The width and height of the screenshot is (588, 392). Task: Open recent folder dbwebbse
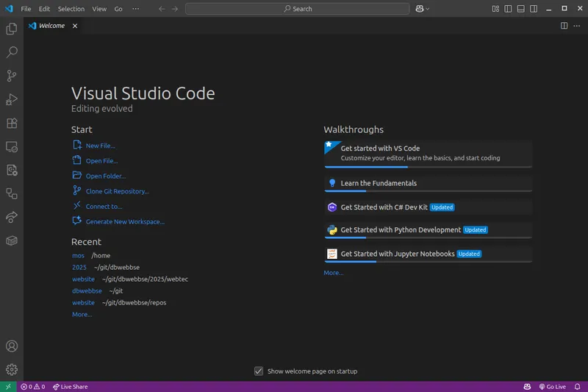click(x=87, y=291)
